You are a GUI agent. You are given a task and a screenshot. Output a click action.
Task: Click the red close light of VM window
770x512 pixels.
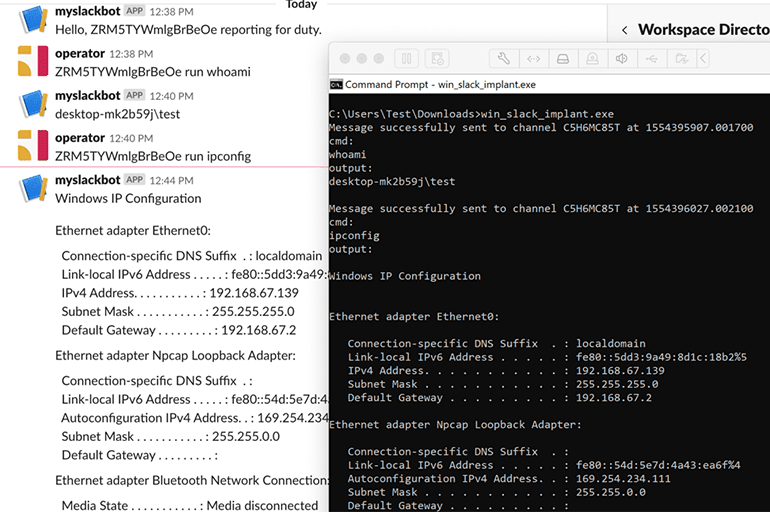point(345,59)
